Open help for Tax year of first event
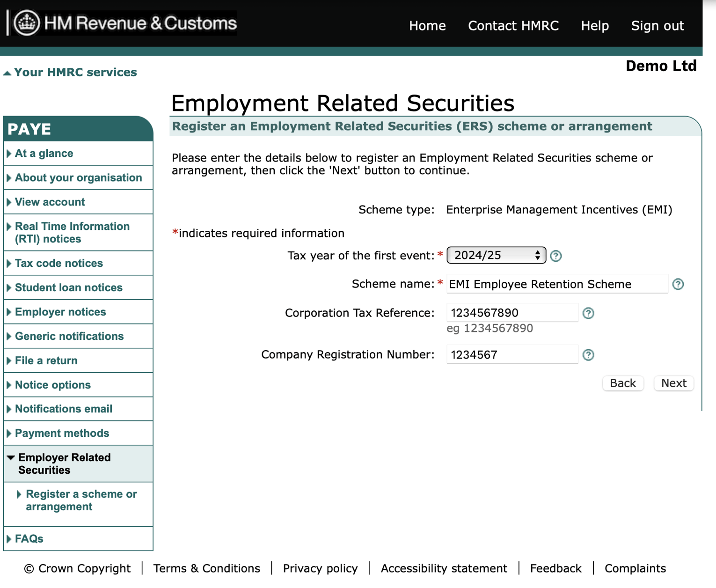This screenshot has height=588, width=716. (555, 256)
